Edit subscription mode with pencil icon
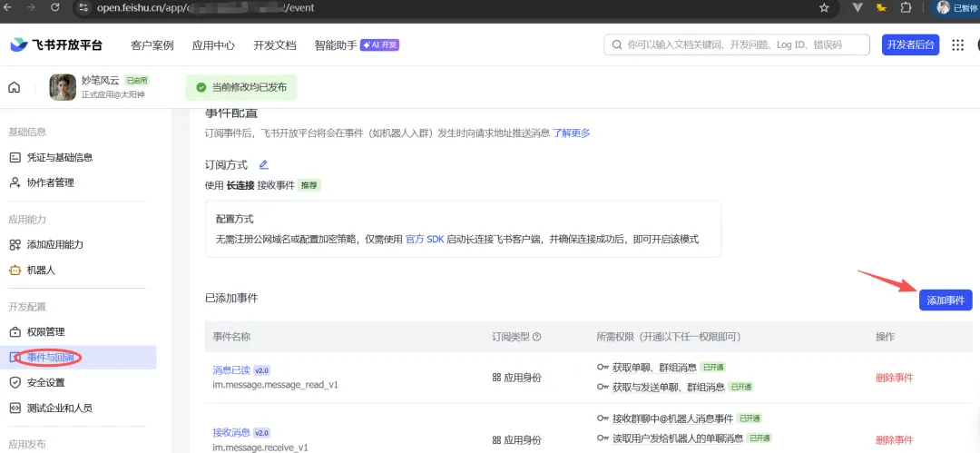 (263, 164)
